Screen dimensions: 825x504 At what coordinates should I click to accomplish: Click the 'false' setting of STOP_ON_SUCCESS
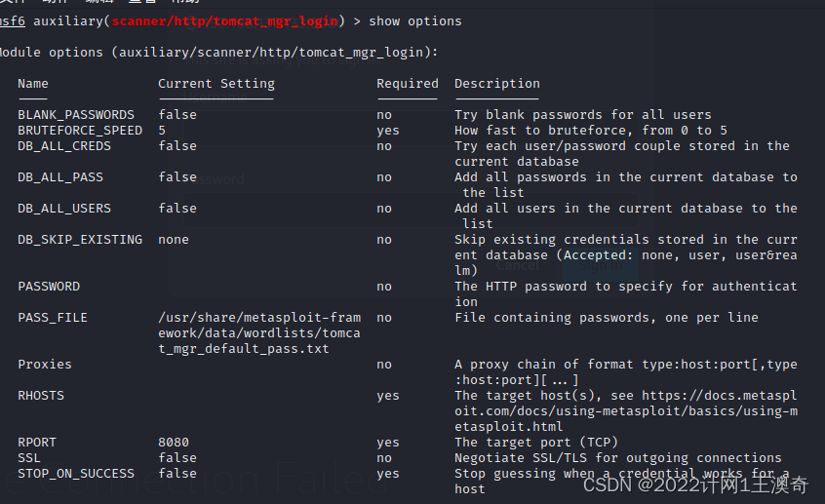(x=177, y=474)
